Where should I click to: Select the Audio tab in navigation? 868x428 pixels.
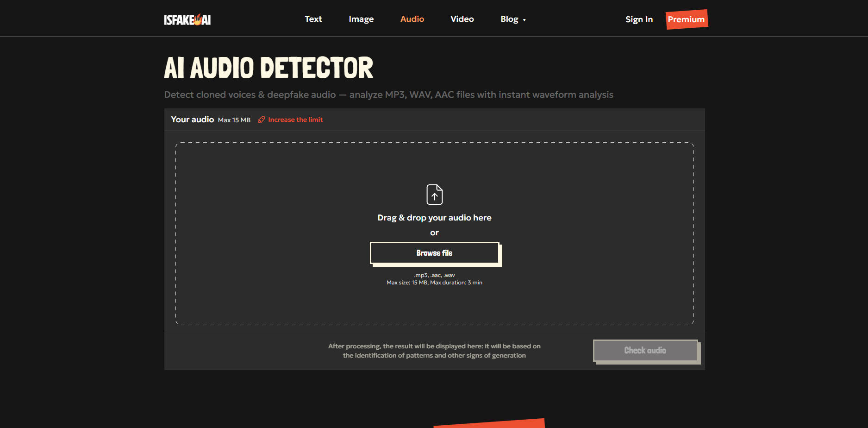pyautogui.click(x=412, y=19)
